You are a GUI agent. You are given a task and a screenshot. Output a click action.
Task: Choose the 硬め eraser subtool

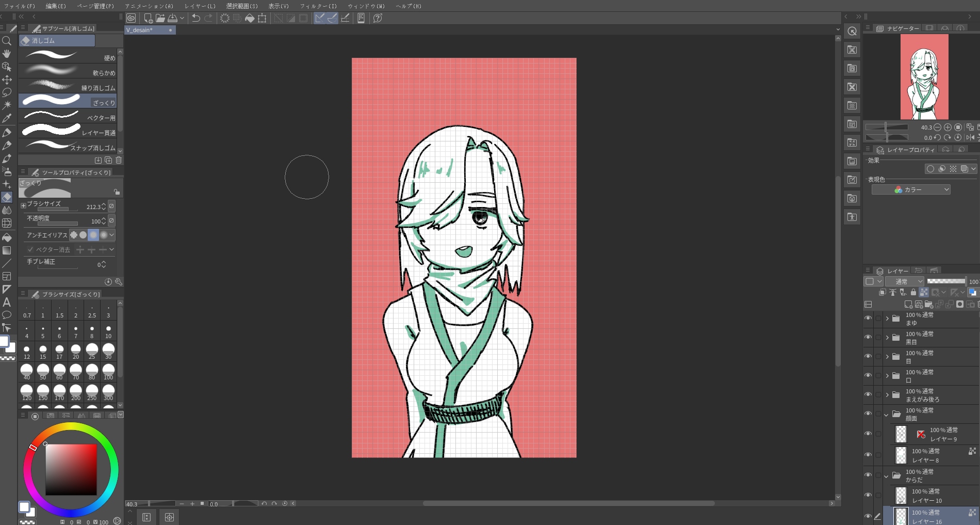[67, 57]
